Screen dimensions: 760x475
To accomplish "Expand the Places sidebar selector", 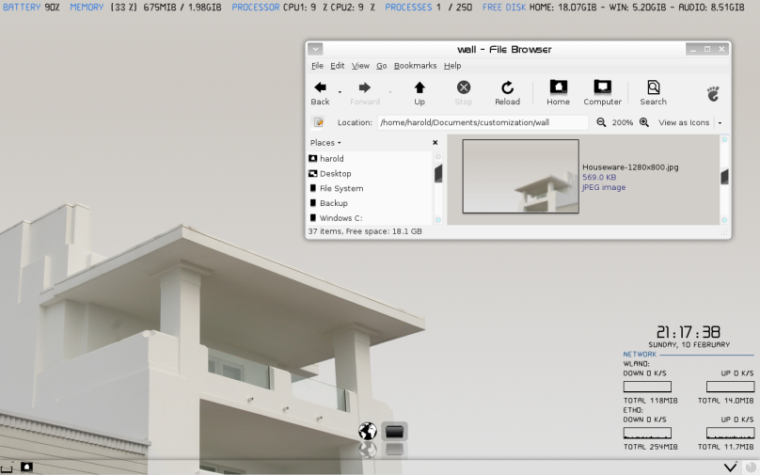I will click(x=326, y=142).
